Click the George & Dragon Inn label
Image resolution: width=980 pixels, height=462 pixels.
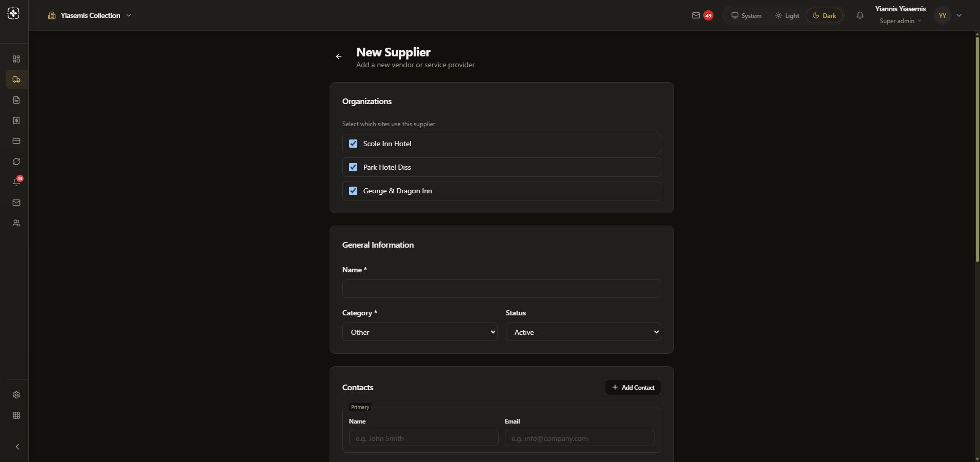pos(398,191)
